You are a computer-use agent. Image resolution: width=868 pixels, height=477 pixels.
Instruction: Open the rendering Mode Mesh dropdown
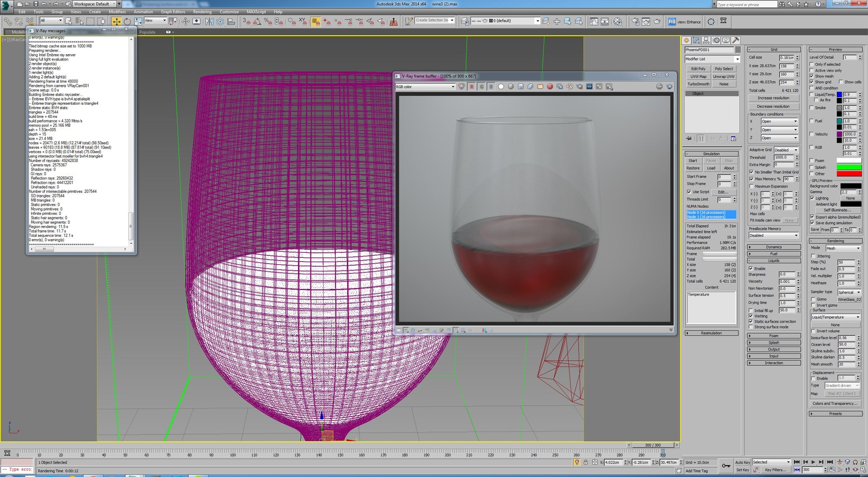[843, 248]
